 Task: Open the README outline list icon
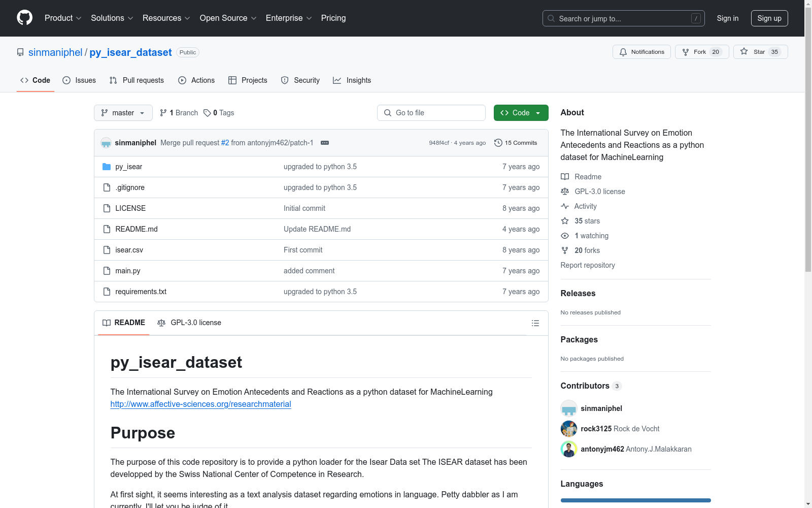[535, 323]
